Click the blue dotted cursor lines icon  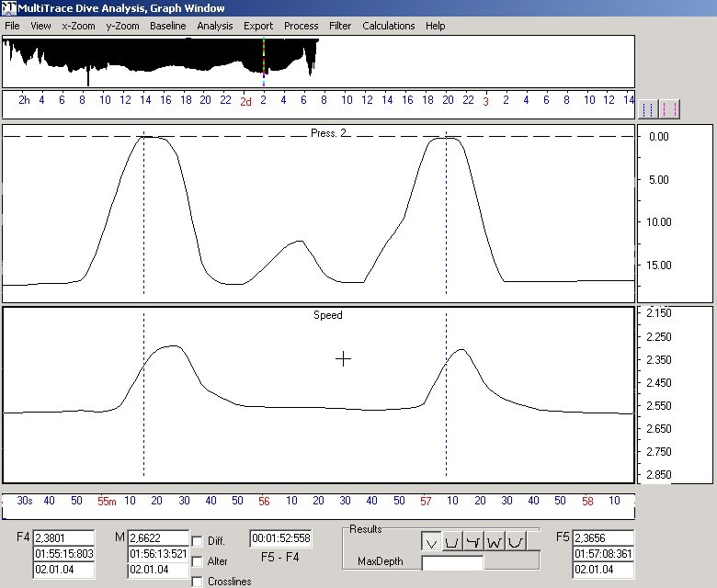[649, 108]
